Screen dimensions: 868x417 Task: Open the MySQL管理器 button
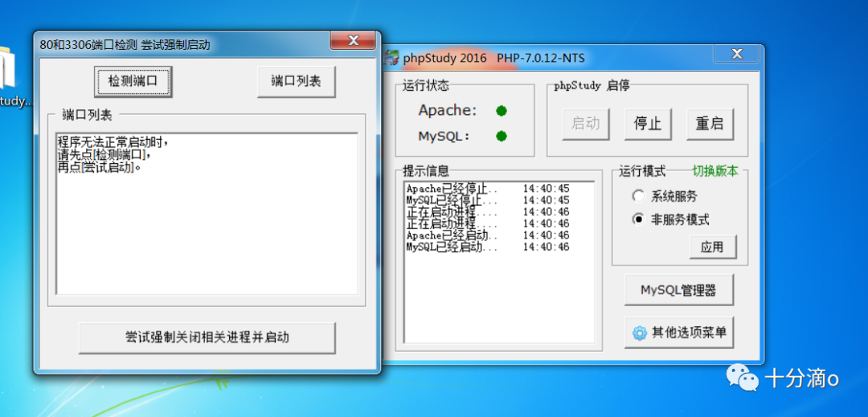[678, 290]
